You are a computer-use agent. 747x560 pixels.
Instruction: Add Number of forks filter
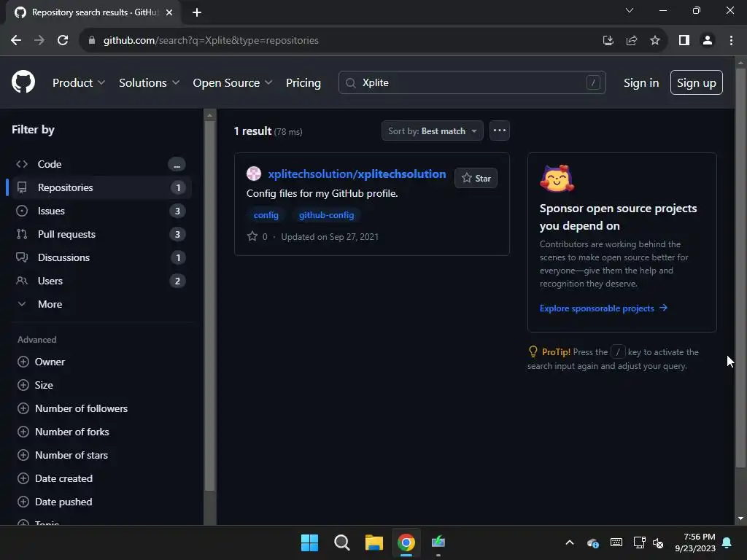point(63,432)
